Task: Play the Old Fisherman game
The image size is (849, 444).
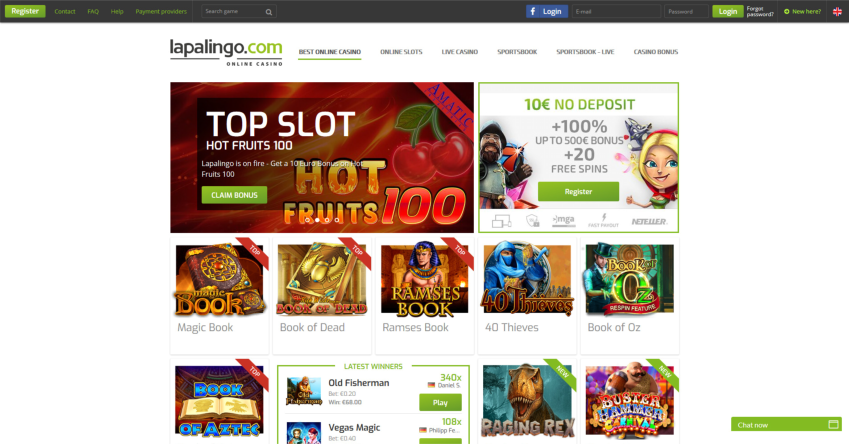Action: coord(440,402)
